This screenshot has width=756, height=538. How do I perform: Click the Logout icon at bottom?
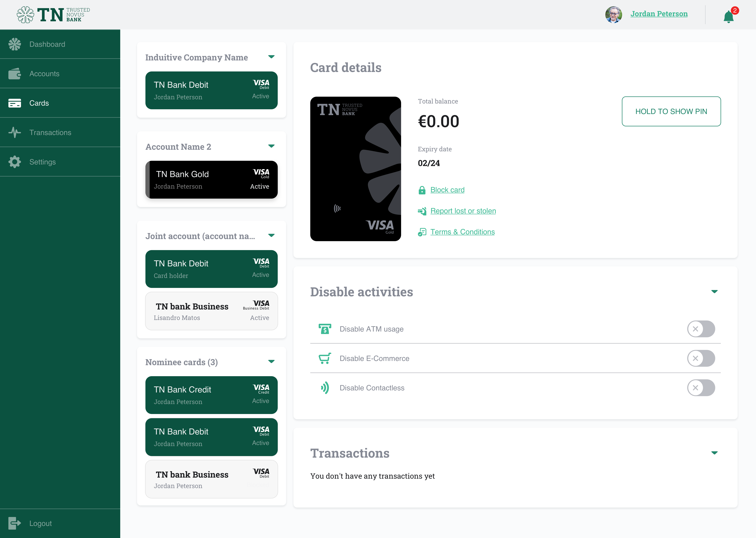(15, 523)
